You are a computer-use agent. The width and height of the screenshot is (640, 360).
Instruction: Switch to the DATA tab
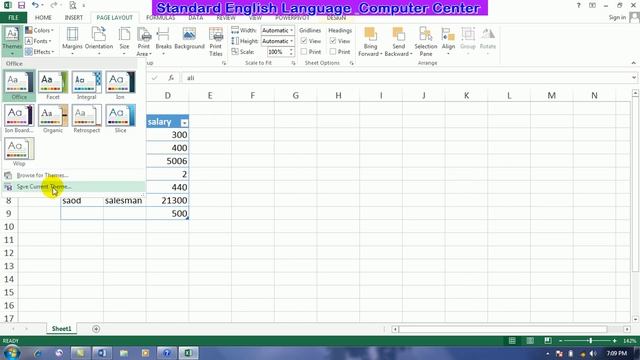196,18
